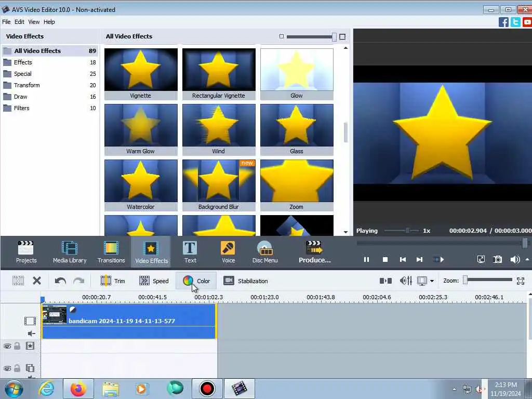Click the transition icon in timeline toolbar
Image resolution: width=532 pixels, height=399 pixels.
pos(385,281)
